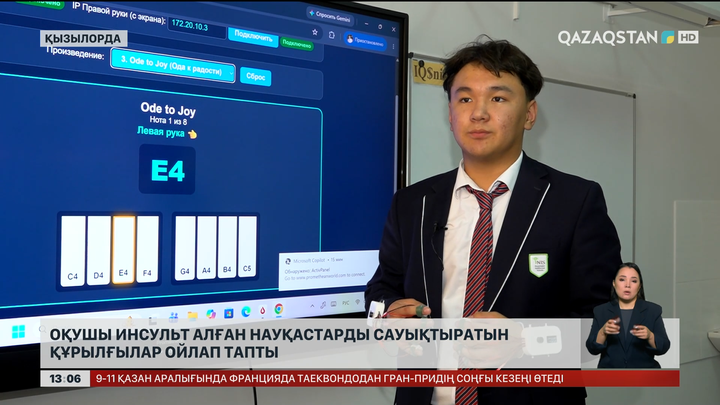Click the green Подключено status badge

point(297,44)
